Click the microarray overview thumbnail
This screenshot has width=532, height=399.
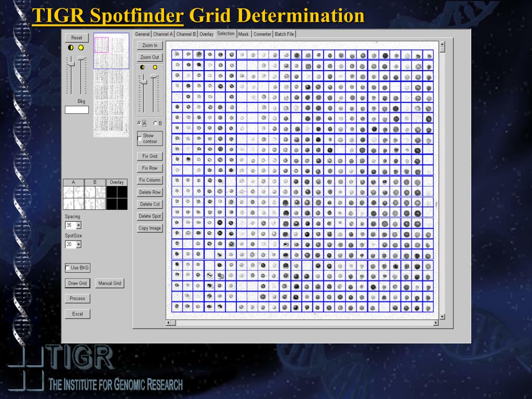[x=111, y=85]
